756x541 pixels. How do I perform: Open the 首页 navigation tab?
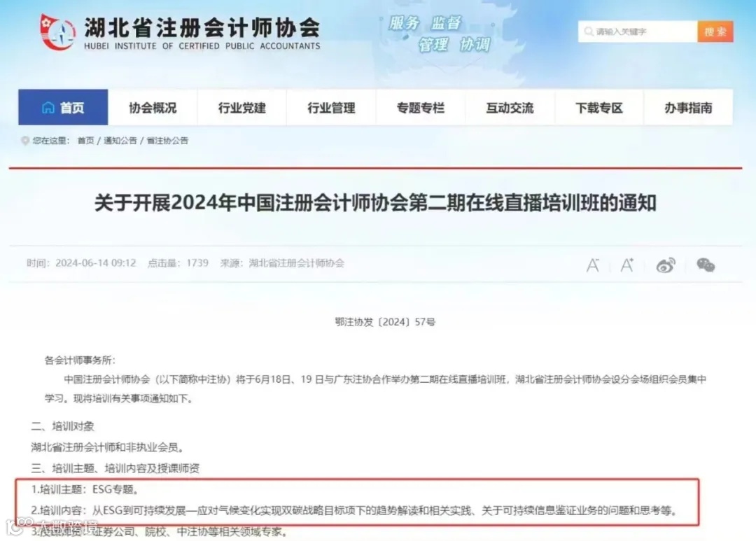click(63, 107)
